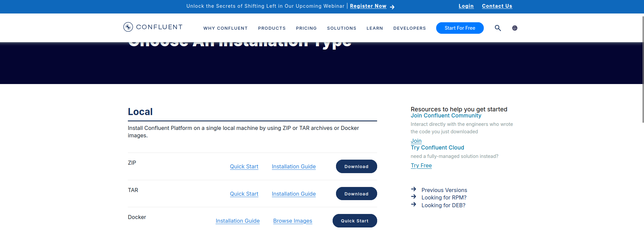Click the TAR row label
This screenshot has height=244, width=644.
[x=133, y=190]
